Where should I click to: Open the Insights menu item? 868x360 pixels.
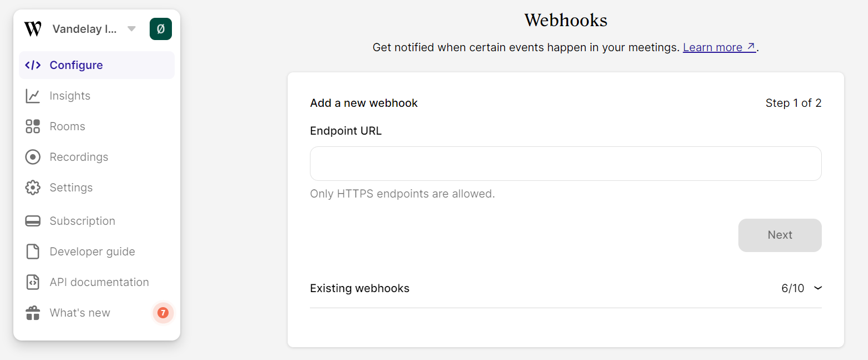click(x=70, y=96)
